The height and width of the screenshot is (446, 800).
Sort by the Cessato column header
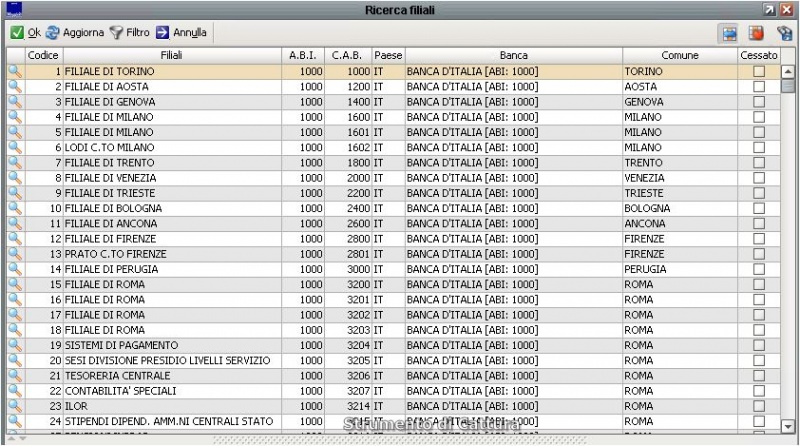pyautogui.click(x=759, y=55)
